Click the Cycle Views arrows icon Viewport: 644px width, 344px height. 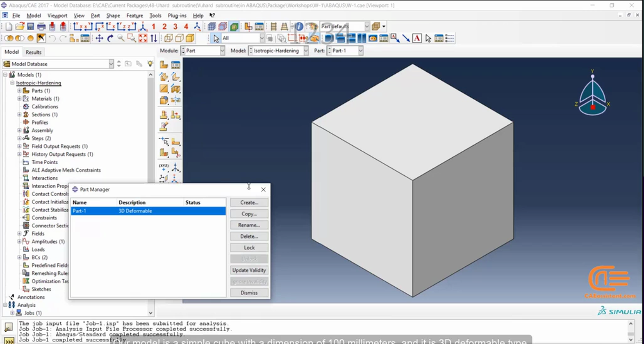coord(154,38)
